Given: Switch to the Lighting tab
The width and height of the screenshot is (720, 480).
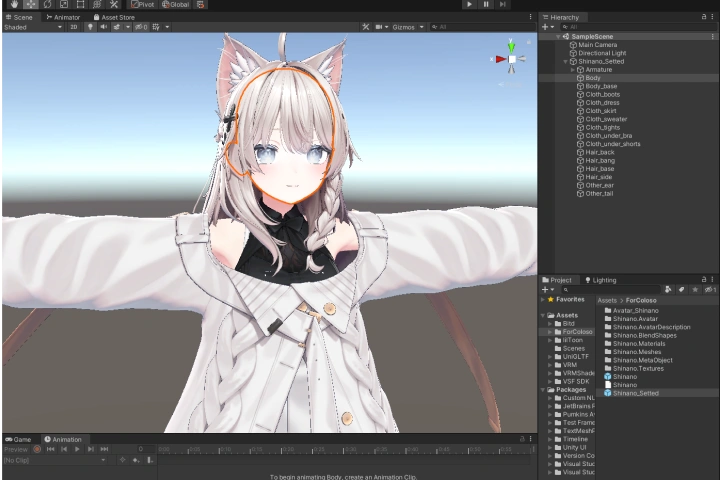Looking at the screenshot, I should click(601, 280).
